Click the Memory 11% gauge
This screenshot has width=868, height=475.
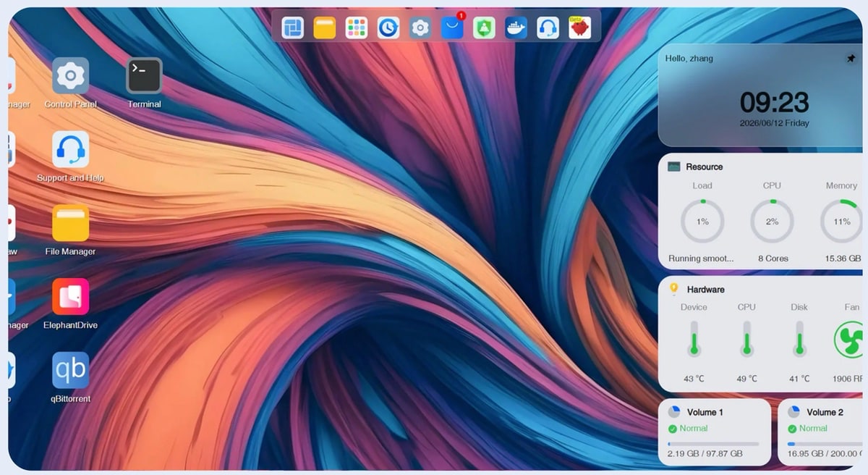[x=842, y=222]
